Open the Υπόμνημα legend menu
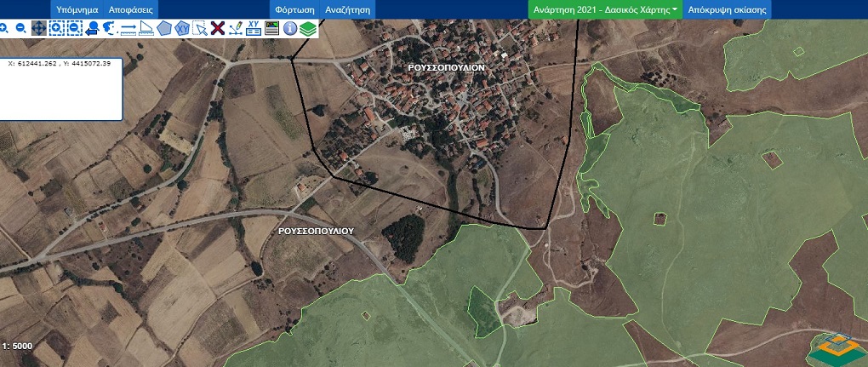Viewport: 868px width, 367px height. tap(77, 10)
